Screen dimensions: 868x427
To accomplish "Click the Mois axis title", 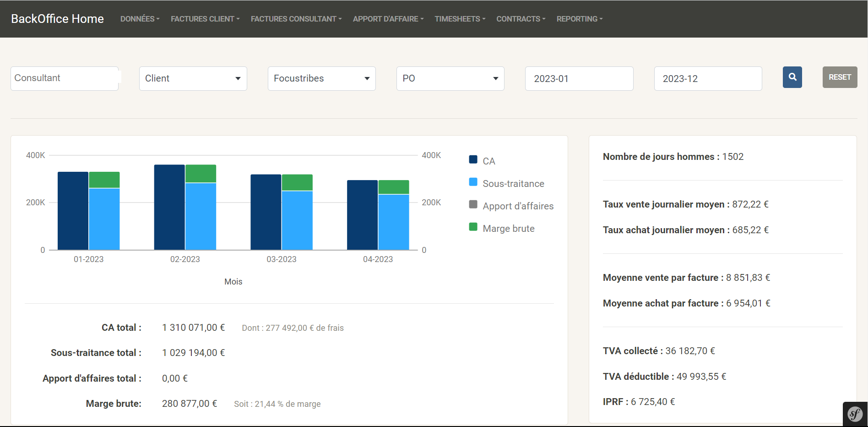I will [233, 282].
